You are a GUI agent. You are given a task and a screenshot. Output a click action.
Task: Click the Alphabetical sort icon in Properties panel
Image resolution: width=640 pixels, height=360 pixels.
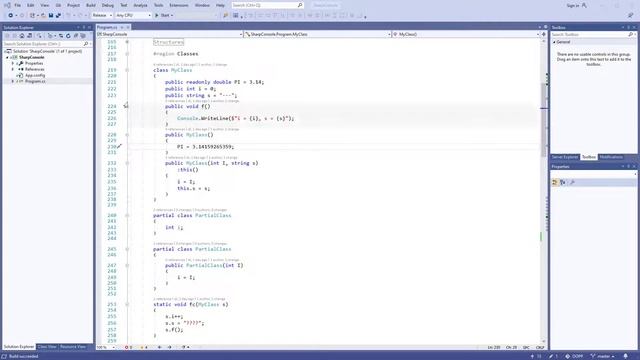(562, 182)
